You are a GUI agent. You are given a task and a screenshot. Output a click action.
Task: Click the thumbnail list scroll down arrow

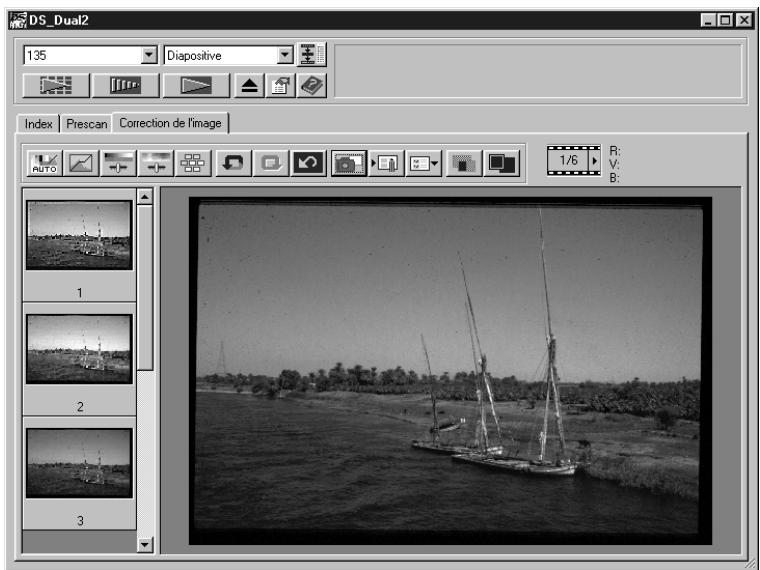145,545
